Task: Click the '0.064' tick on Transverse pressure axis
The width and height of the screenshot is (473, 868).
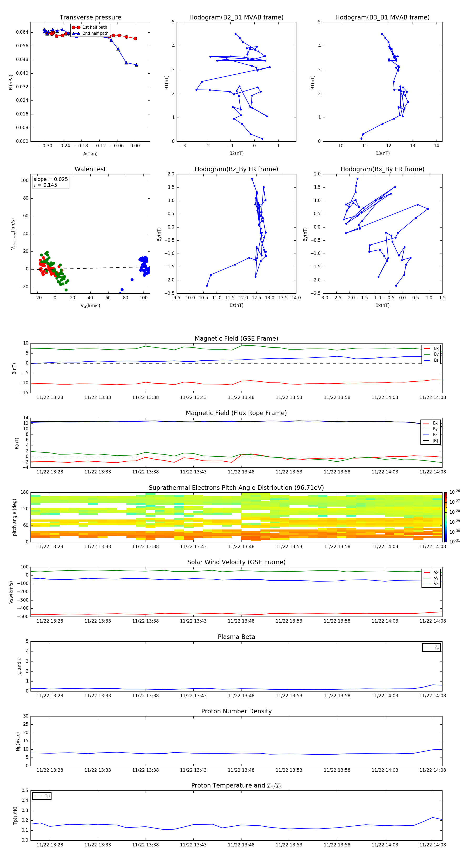Action: coord(22,32)
